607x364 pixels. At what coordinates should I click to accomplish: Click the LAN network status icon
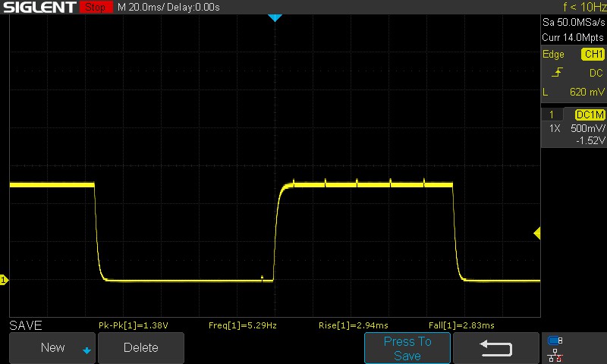[x=555, y=355]
